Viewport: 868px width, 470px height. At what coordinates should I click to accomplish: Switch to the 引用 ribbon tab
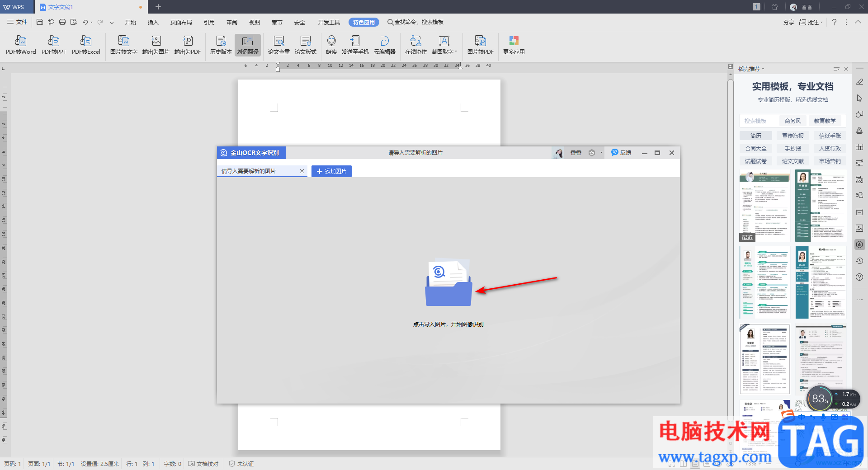pos(209,22)
